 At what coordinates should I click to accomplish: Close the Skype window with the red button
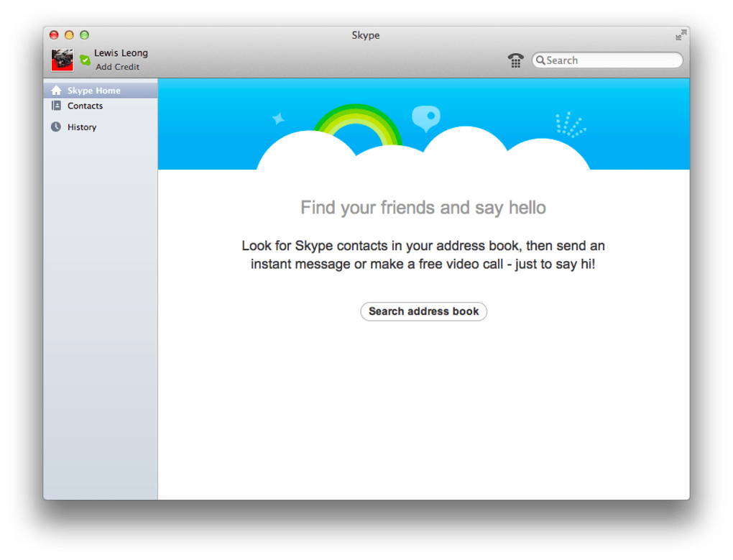point(54,35)
